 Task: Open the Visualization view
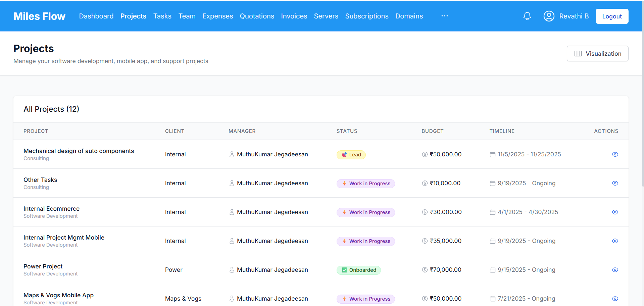[x=597, y=53]
